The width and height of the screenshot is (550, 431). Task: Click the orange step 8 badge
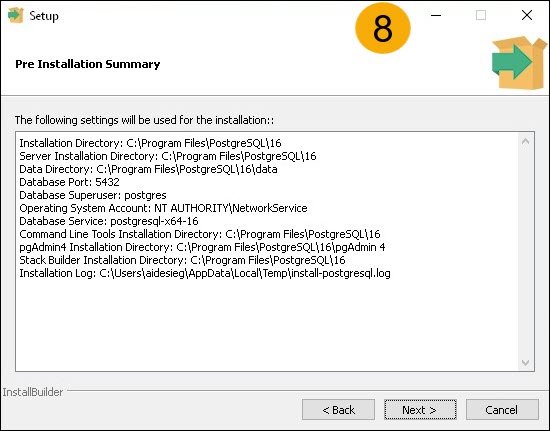pyautogui.click(x=383, y=28)
